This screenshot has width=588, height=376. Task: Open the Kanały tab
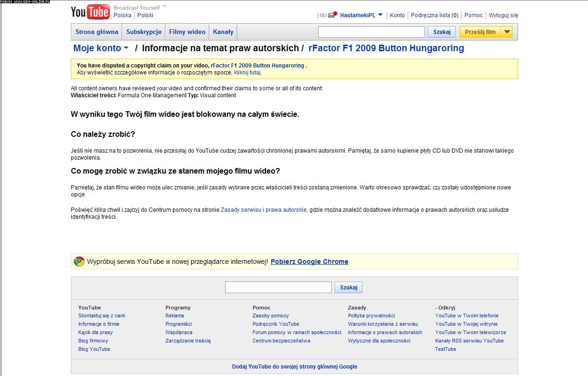coord(223,32)
